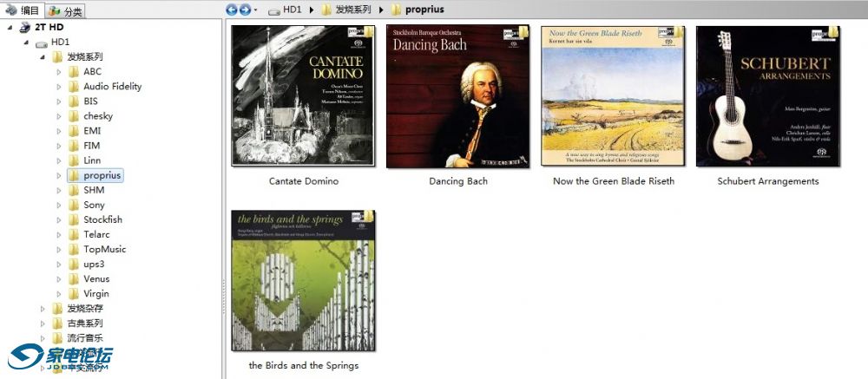This screenshot has height=379, width=868.
Task: Expand the Audio Fidelity folder
Action: (59, 87)
